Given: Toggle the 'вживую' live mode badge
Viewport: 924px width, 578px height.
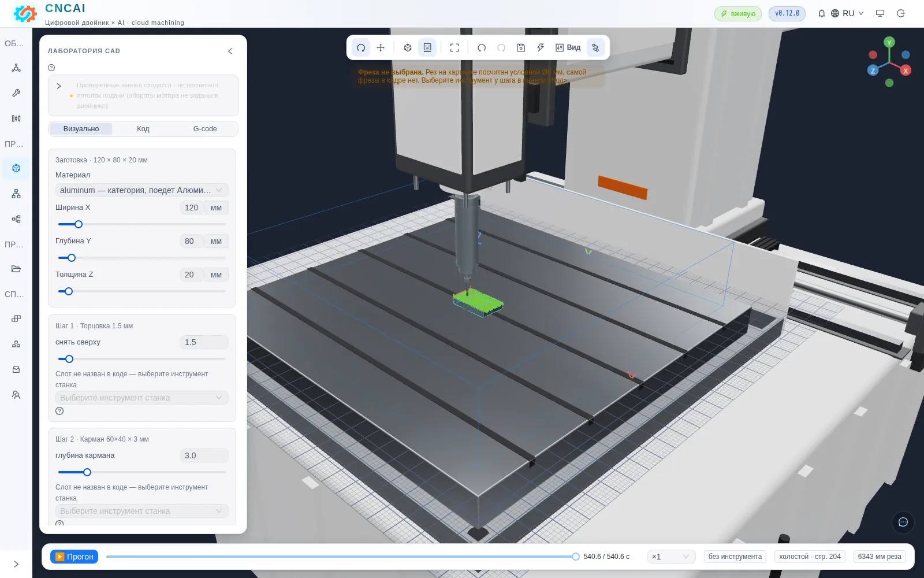Looking at the screenshot, I should click(x=737, y=14).
